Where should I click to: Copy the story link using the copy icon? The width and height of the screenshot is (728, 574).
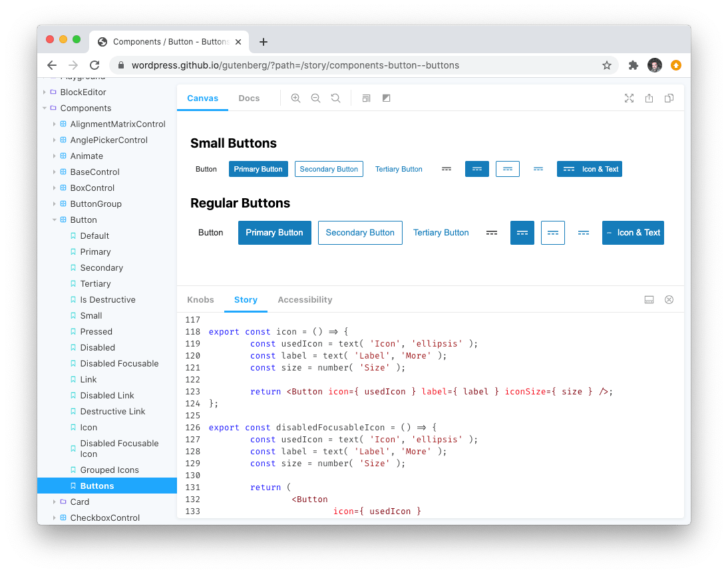[x=668, y=98]
